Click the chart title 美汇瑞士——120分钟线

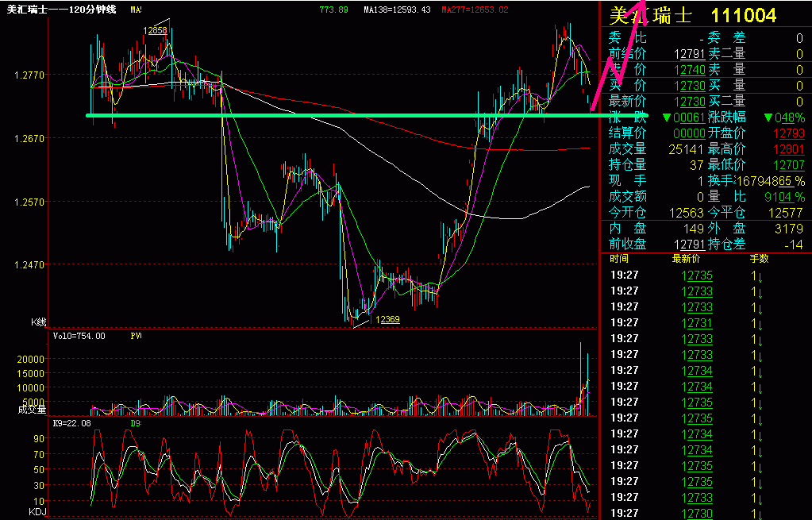[61, 10]
